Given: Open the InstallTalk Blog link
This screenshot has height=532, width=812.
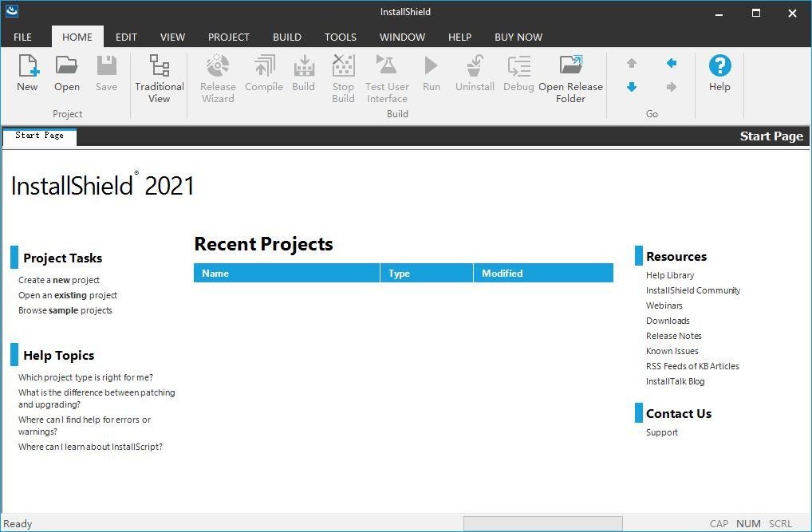Looking at the screenshot, I should [676, 381].
